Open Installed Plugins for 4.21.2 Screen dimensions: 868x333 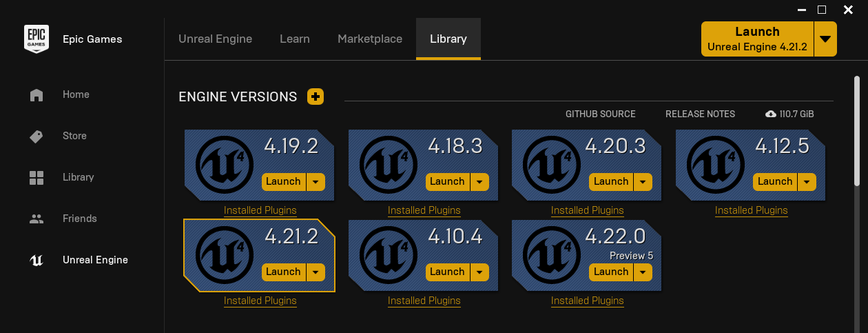point(260,301)
